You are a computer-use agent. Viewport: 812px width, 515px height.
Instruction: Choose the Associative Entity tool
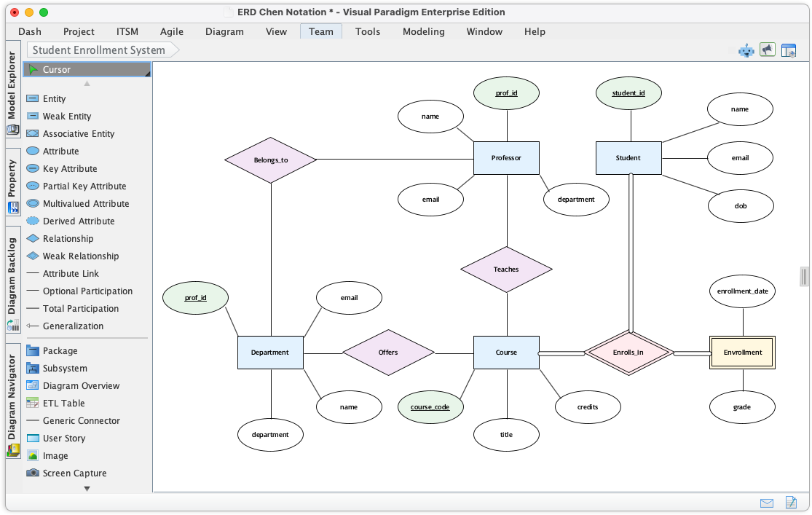[x=78, y=134]
